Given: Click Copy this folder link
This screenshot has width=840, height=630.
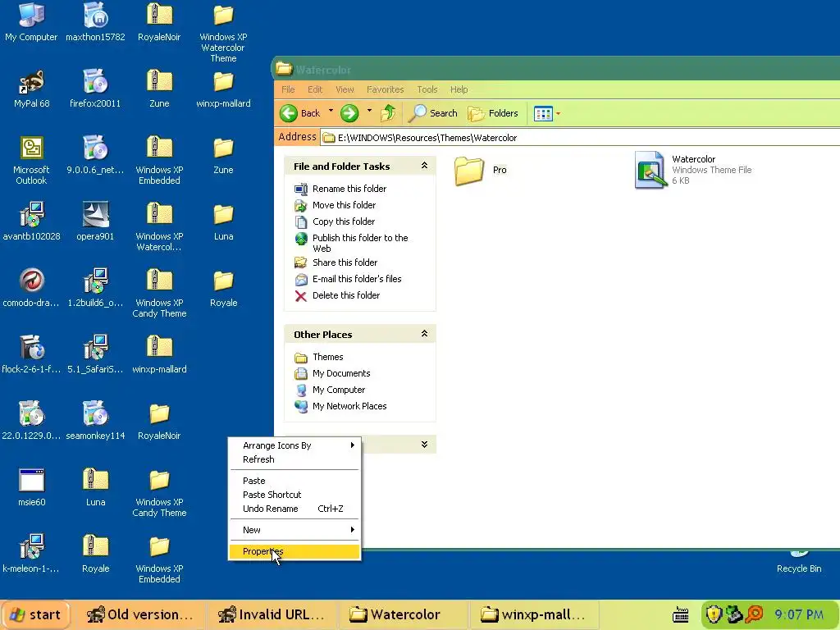Looking at the screenshot, I should (x=344, y=221).
